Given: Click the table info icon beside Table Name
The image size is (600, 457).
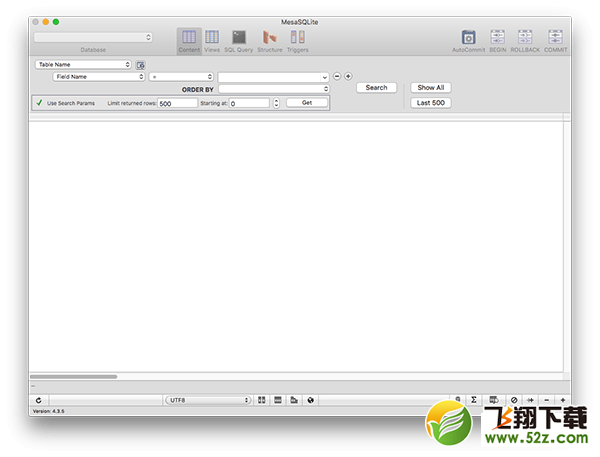Looking at the screenshot, I should click(140, 65).
